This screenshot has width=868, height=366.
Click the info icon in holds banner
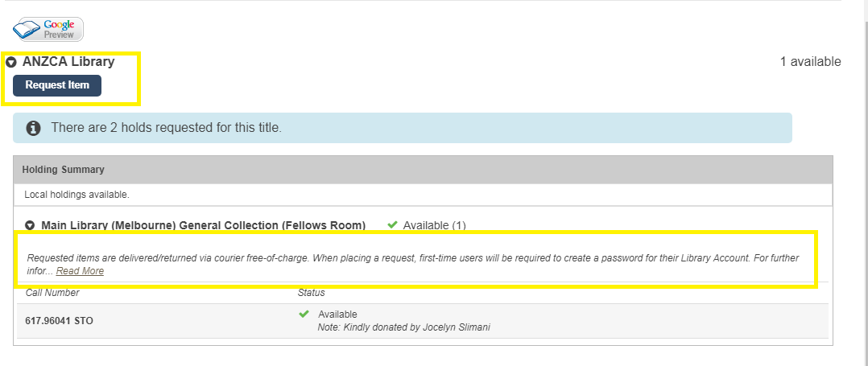pos(33,128)
